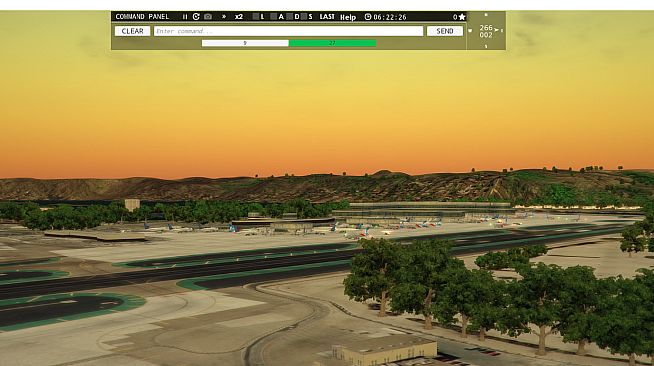Image resolution: width=654 pixels, height=366 pixels.
Task: Click the restart circular arrow icon
Action: coord(196,17)
